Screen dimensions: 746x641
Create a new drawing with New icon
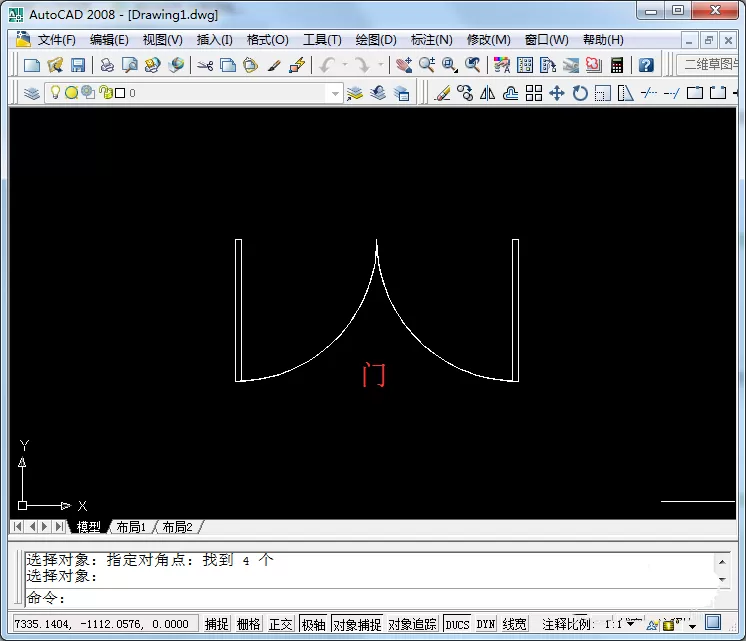pyautogui.click(x=31, y=65)
